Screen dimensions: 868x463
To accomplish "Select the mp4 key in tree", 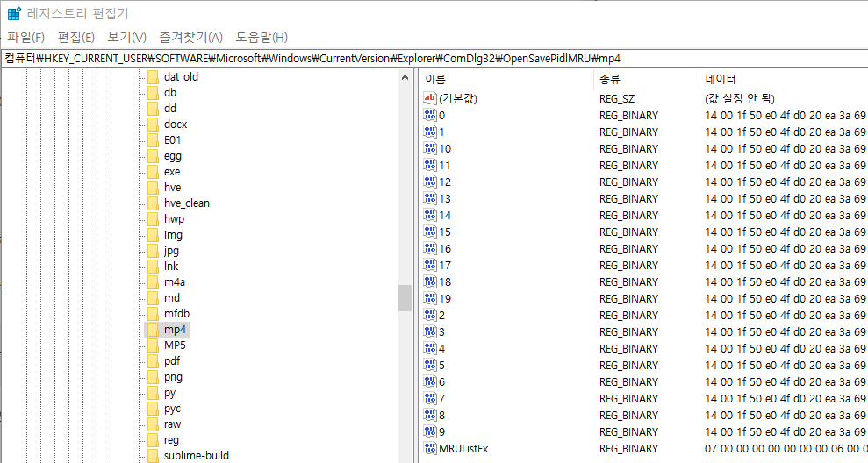I will pyautogui.click(x=175, y=330).
